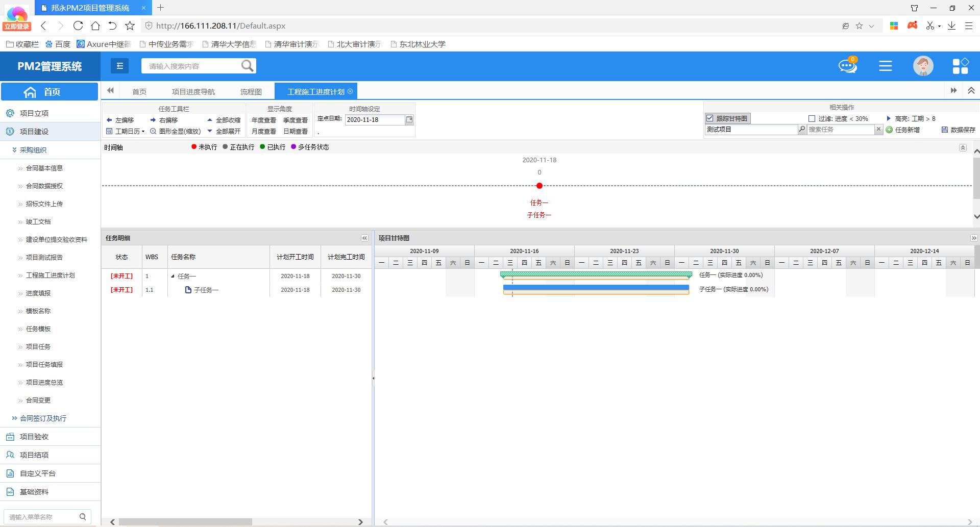Click the 任务新增 green plus icon
The height and width of the screenshot is (527, 980).
pos(889,130)
